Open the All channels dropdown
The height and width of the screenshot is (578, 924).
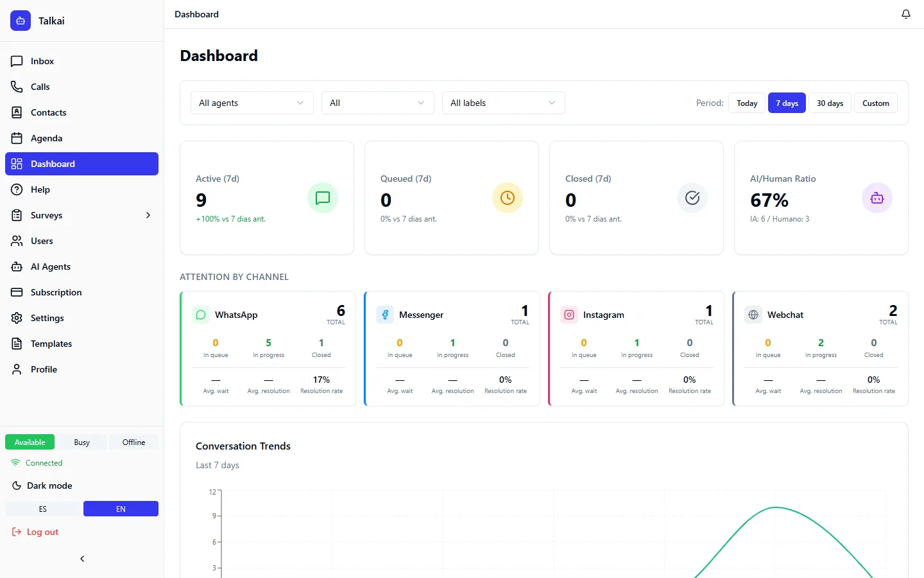(x=378, y=103)
